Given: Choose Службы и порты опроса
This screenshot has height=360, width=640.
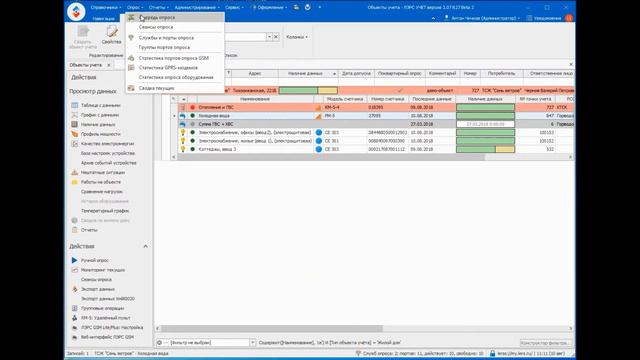Looking at the screenshot, I should [175, 38].
